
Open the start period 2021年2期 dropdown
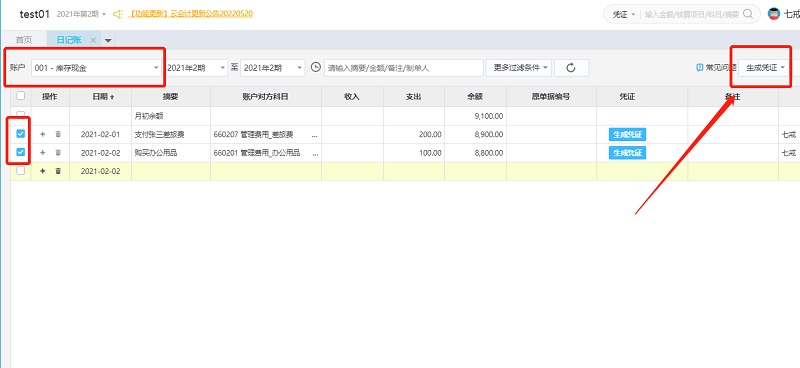click(x=196, y=67)
